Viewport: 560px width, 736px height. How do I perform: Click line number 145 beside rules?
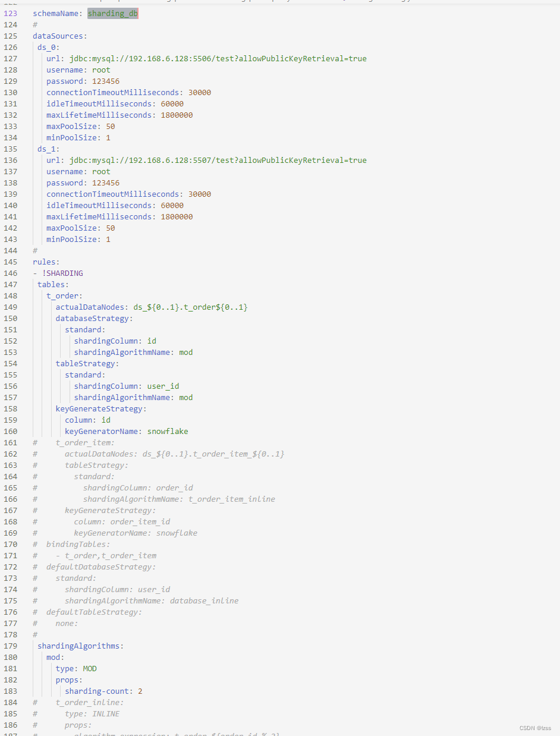click(x=11, y=262)
